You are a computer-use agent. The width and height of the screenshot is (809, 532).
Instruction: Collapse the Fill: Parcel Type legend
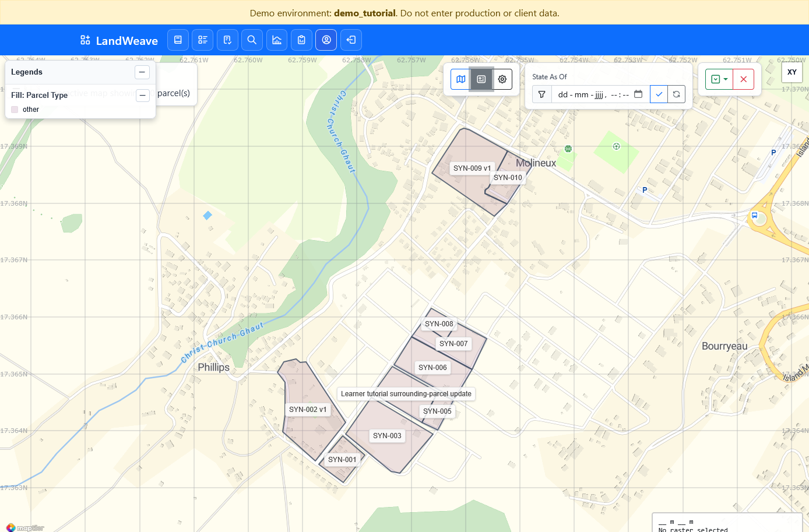point(143,96)
